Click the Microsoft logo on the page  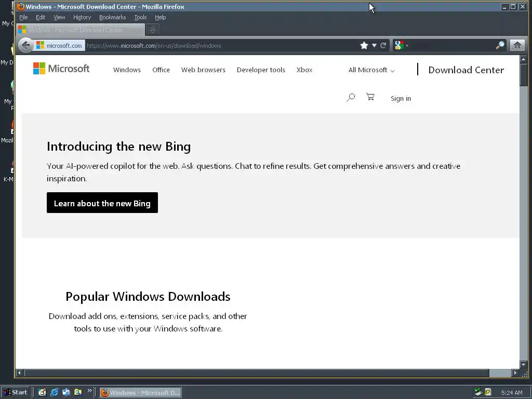pyautogui.click(x=61, y=69)
